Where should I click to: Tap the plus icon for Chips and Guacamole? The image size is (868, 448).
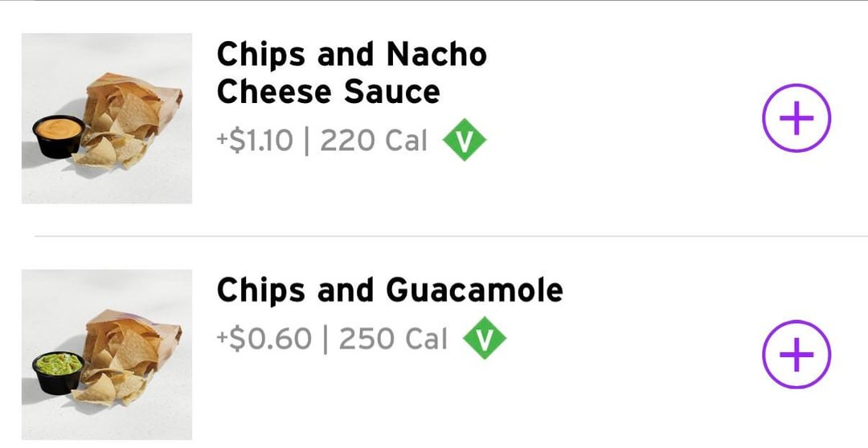point(796,356)
